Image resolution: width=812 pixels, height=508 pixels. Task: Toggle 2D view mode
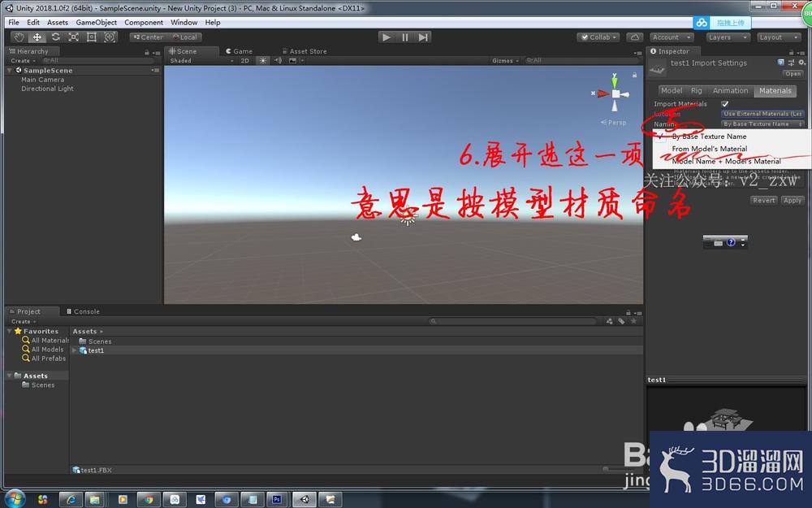(245, 61)
